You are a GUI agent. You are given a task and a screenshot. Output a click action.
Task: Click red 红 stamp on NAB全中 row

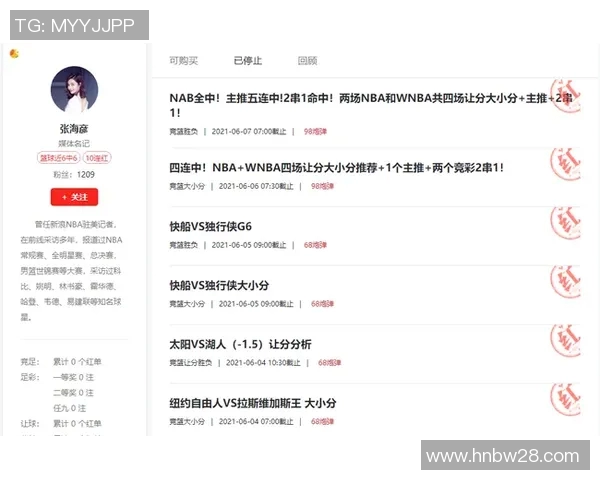click(x=565, y=96)
